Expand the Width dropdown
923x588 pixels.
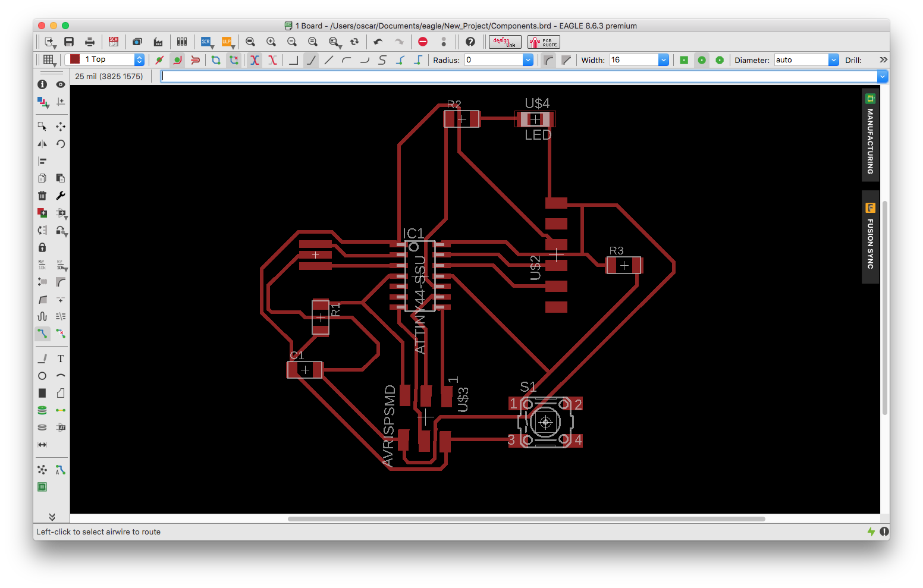click(x=663, y=60)
